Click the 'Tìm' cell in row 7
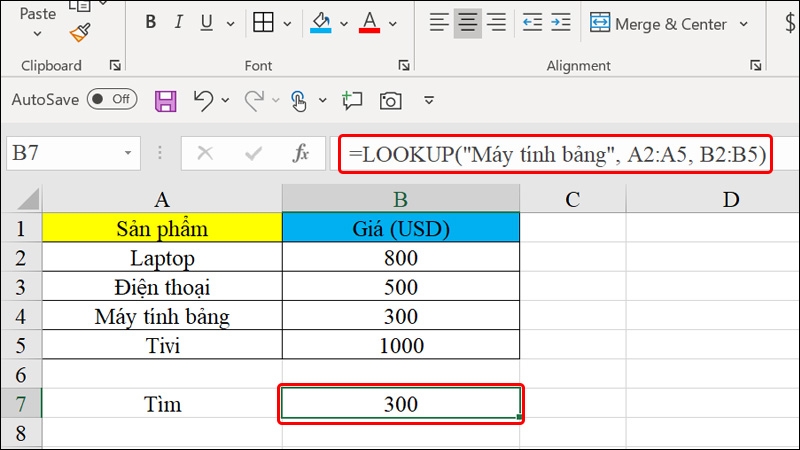Image resolution: width=800 pixels, height=450 pixels. [162, 404]
